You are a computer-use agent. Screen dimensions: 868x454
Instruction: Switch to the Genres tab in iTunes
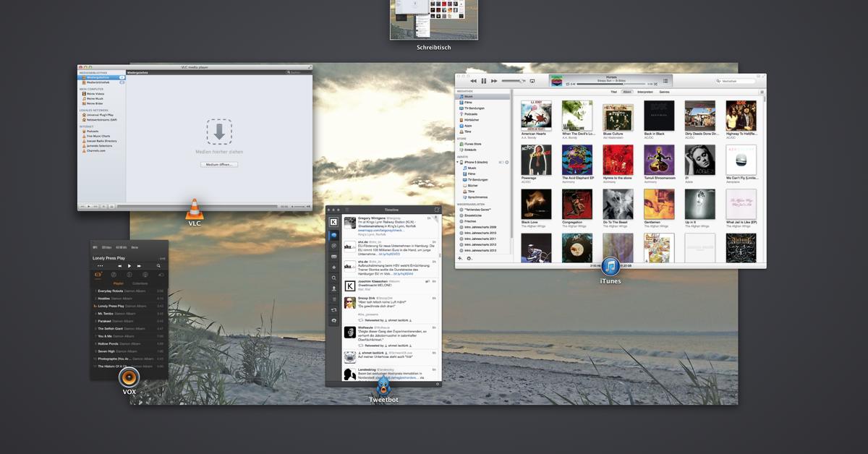point(664,92)
